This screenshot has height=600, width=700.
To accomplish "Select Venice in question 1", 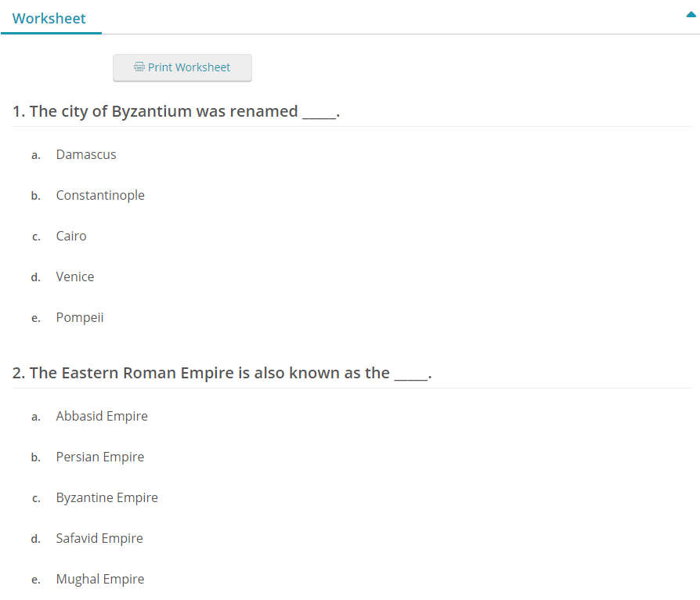I will tap(75, 277).
